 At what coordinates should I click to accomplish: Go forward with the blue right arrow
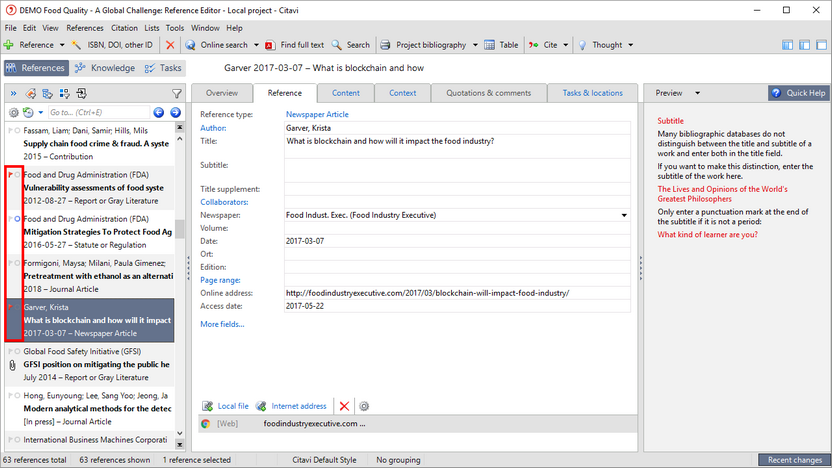pyautogui.click(x=176, y=112)
